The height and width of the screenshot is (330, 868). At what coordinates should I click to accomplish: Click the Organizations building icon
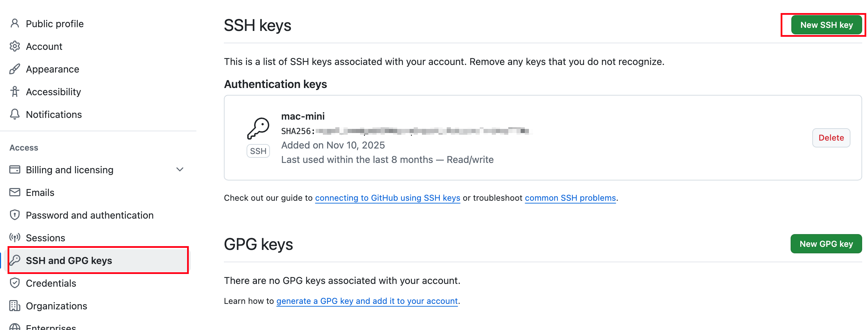(x=15, y=306)
